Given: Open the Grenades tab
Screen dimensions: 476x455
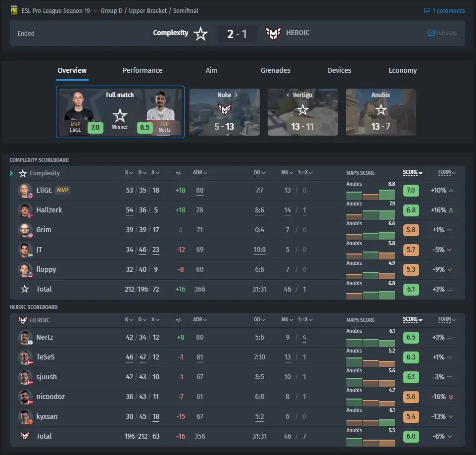Looking at the screenshot, I should click(x=275, y=70).
